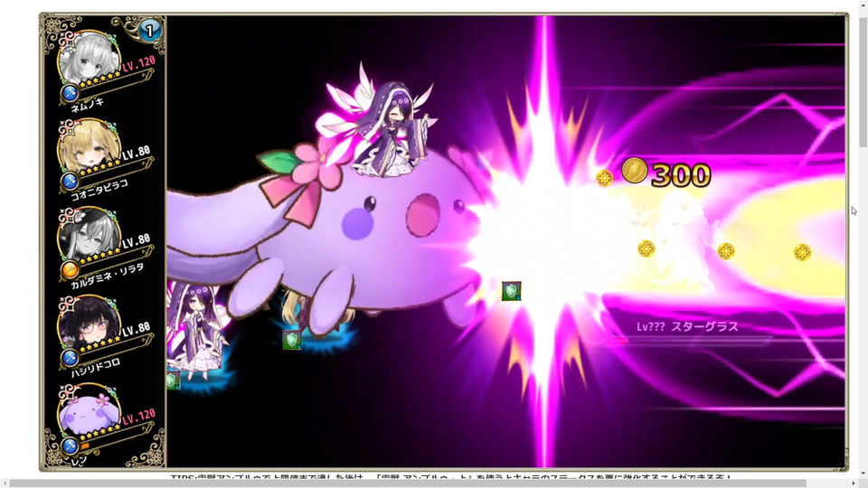Click the gold coin icon next to 300
Viewport: 868px width, 488px height.
(635, 171)
